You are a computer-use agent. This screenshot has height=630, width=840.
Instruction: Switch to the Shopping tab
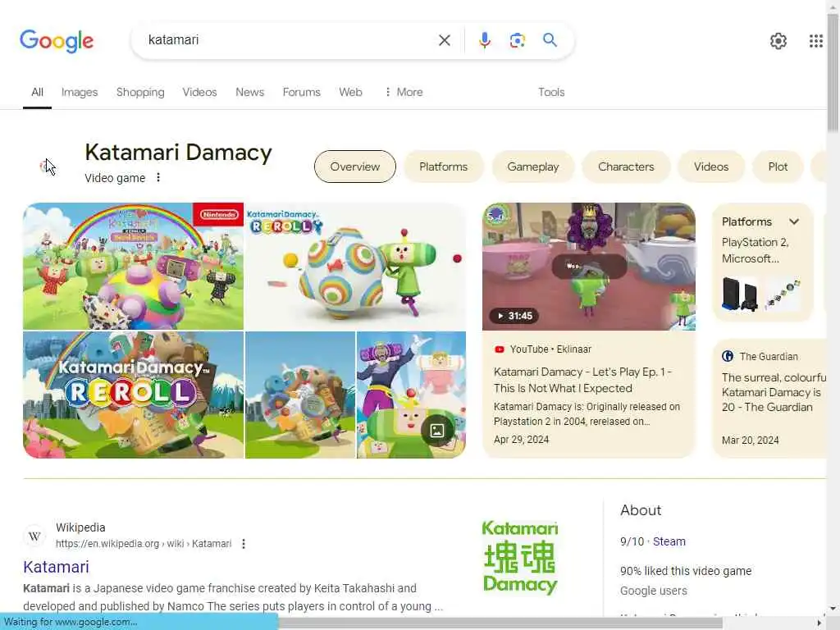tap(140, 92)
